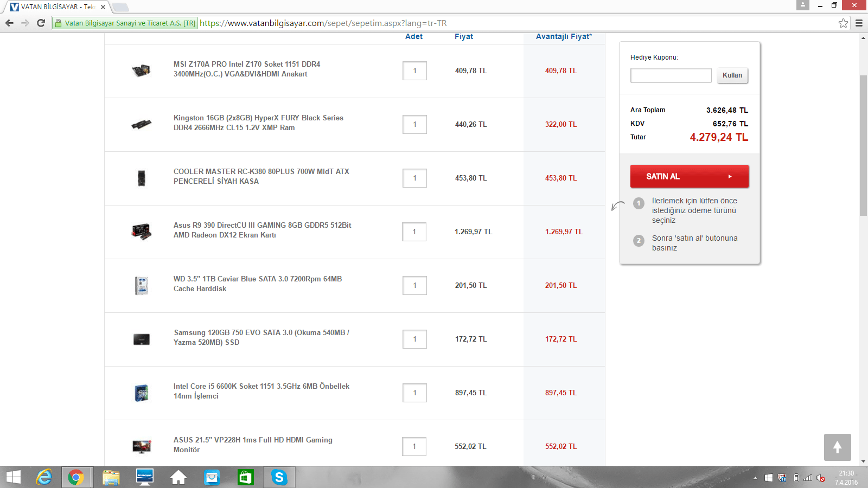Edit quantity for the Asus R9 390

tap(414, 232)
